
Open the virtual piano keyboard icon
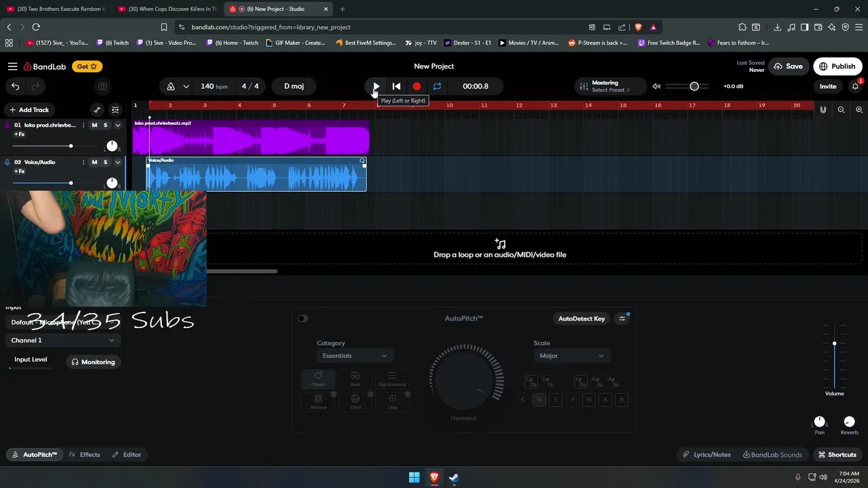tap(102, 86)
